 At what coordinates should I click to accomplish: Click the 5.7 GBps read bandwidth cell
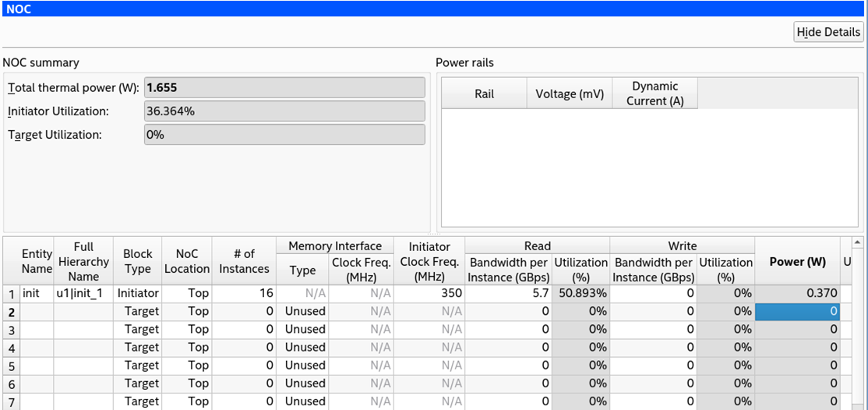(x=509, y=293)
